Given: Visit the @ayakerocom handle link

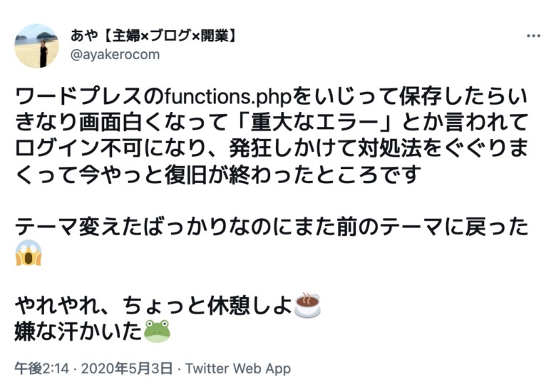Looking at the screenshot, I should [115, 55].
